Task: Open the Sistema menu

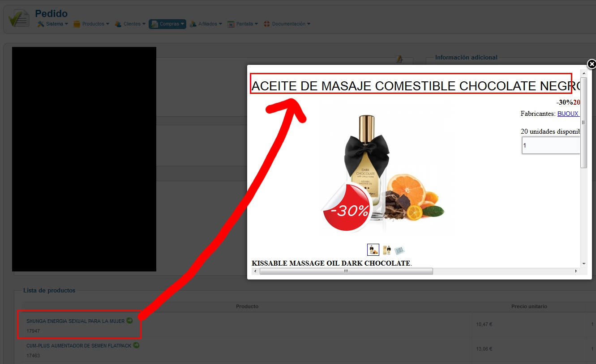Action: tap(53, 24)
